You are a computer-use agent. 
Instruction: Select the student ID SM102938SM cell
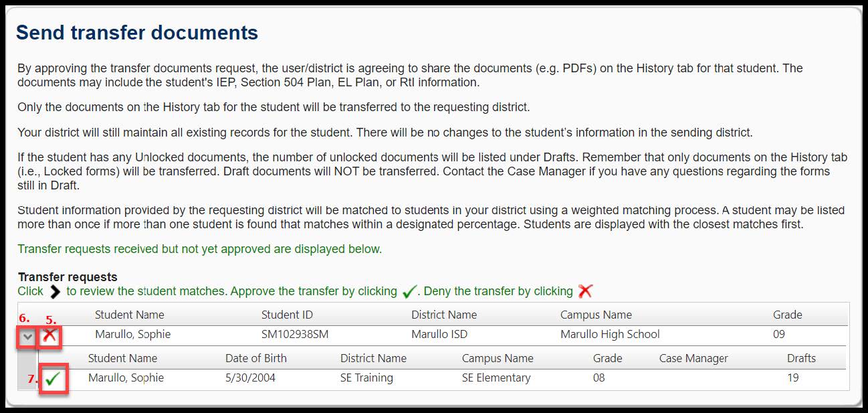pyautogui.click(x=295, y=334)
